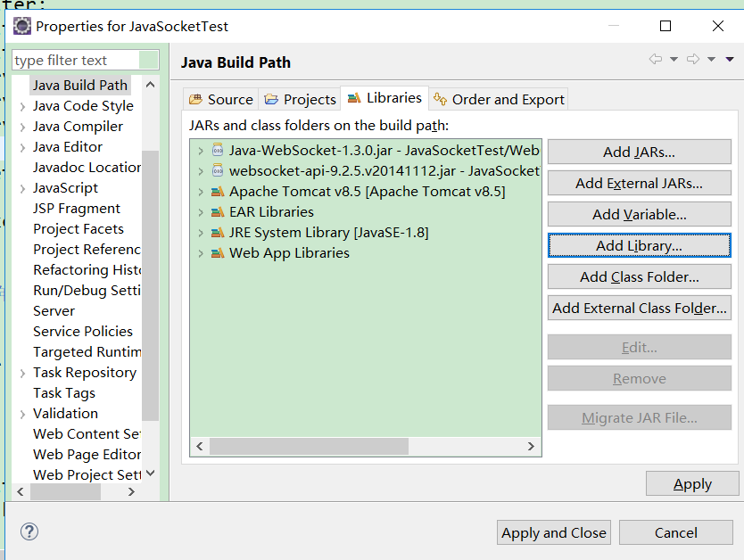
Task: Switch to the Projects tab
Action: (x=300, y=99)
